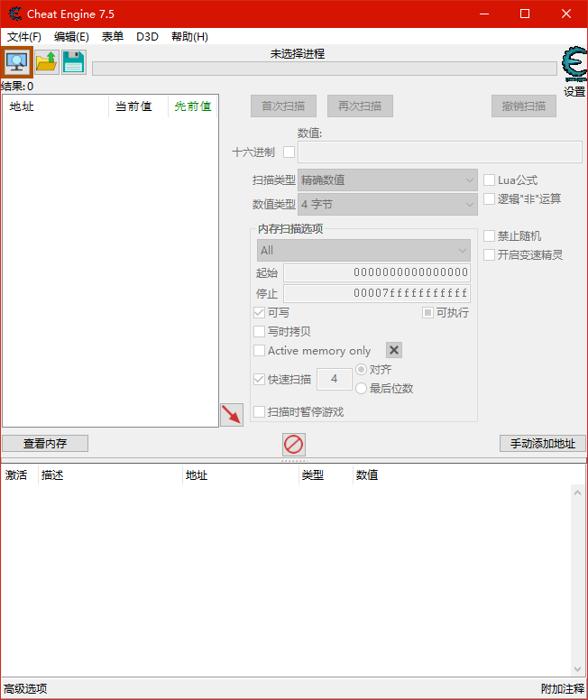Tick the 扫描时暂停游戏 checkbox
The width and height of the screenshot is (588, 700).
click(x=259, y=411)
